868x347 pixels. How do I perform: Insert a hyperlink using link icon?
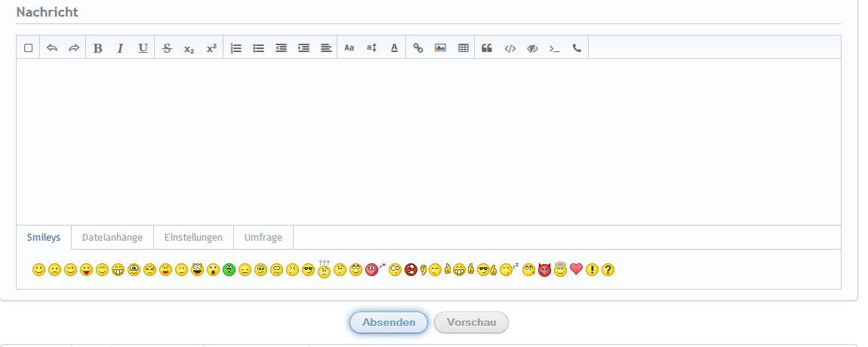click(x=418, y=48)
